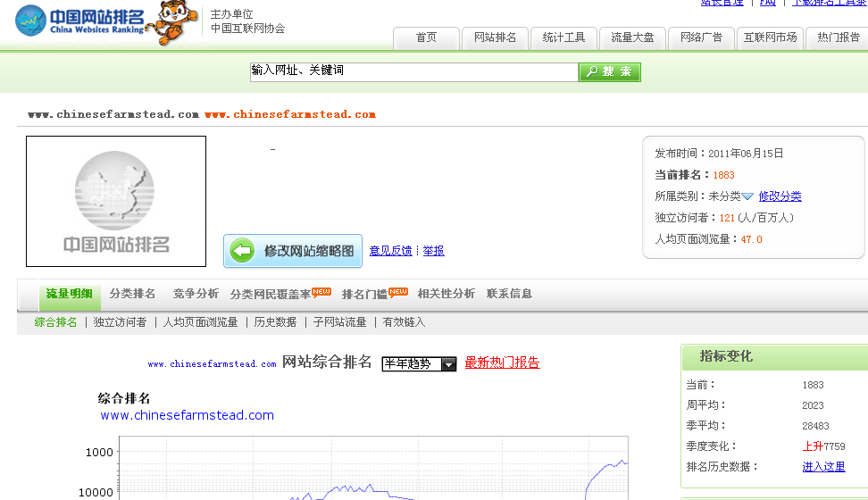Select the 综合排名 sub-tab

click(x=55, y=322)
